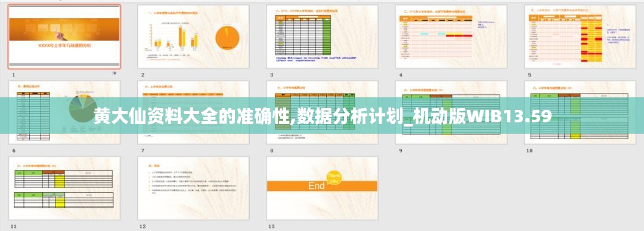Select slide 6 with the green pie chart
Screen dimensions: 644x231
64,112
